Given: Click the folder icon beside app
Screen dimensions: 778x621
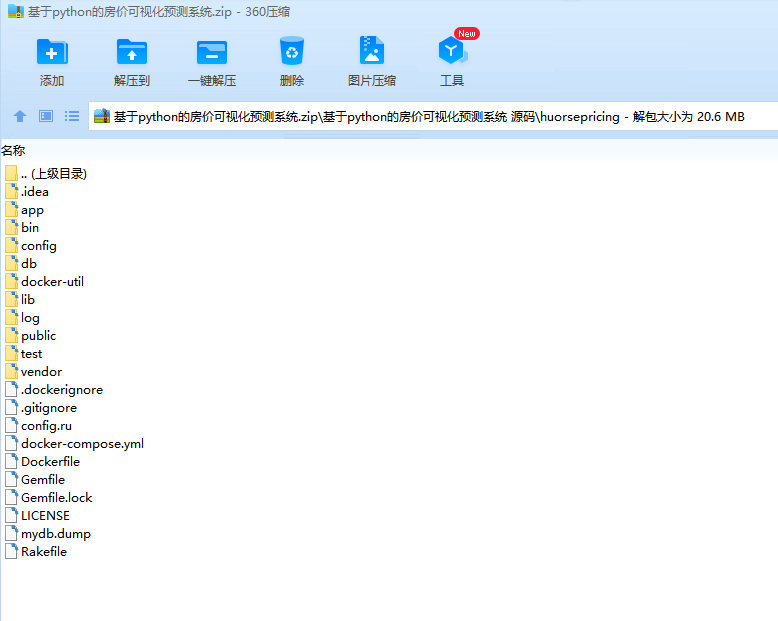Looking at the screenshot, I should (12, 209).
